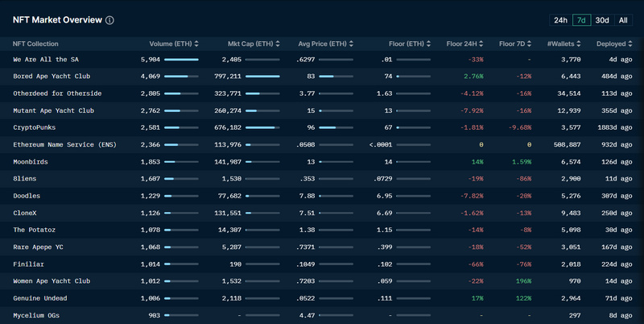The width and height of the screenshot is (644, 324).
Task: Select the Rare Apepe YC row name
Action: coord(38,247)
